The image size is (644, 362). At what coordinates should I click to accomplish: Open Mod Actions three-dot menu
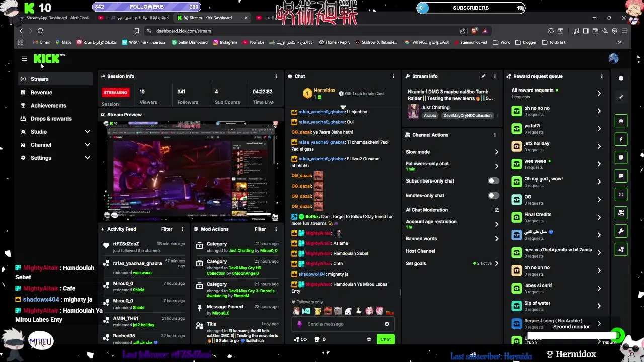(276, 229)
